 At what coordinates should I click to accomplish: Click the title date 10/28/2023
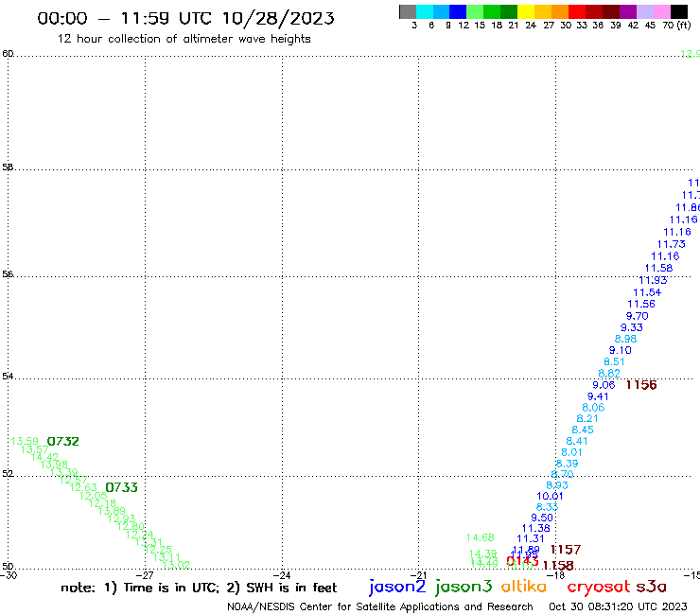click(278, 18)
